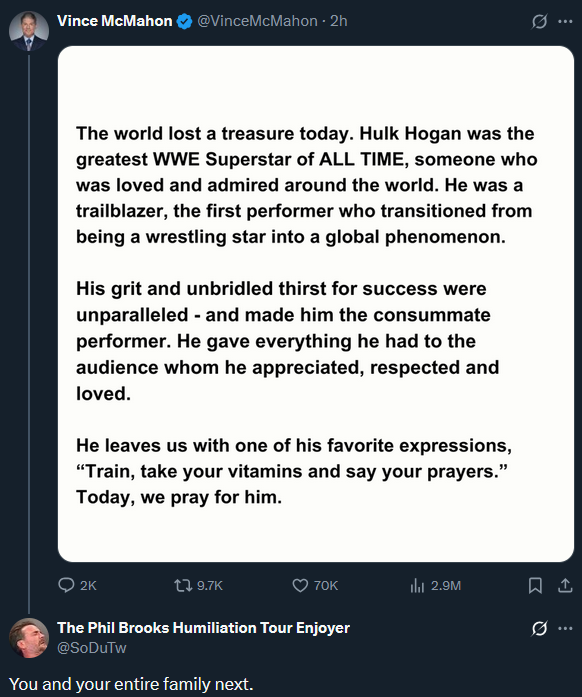Open the 2h timestamp permalink
The image size is (582, 697).
click(338, 21)
